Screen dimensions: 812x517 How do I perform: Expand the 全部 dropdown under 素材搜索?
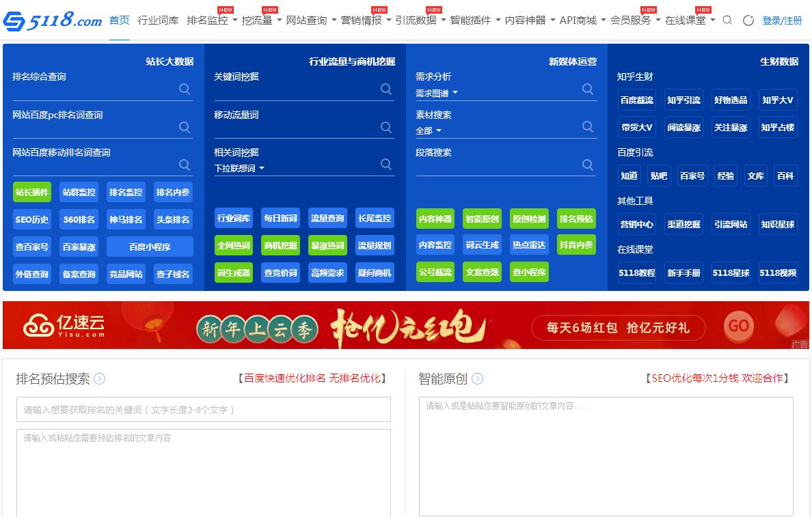tap(429, 130)
